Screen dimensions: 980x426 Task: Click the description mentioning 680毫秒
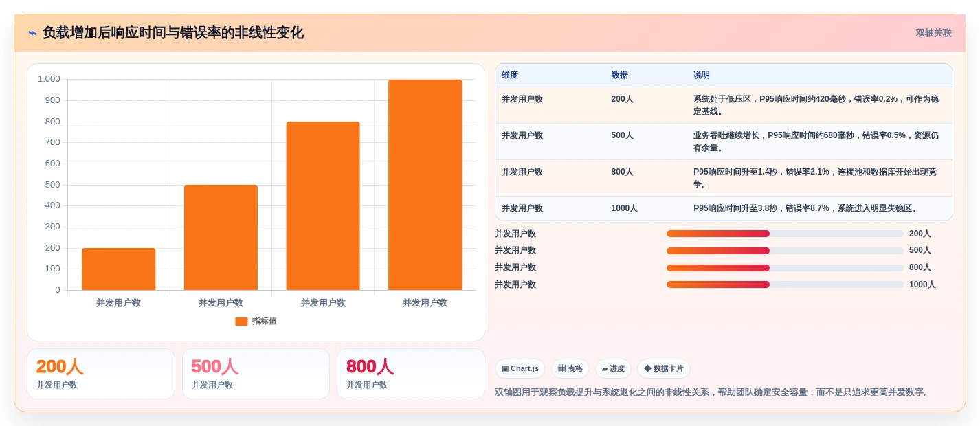coord(816,142)
